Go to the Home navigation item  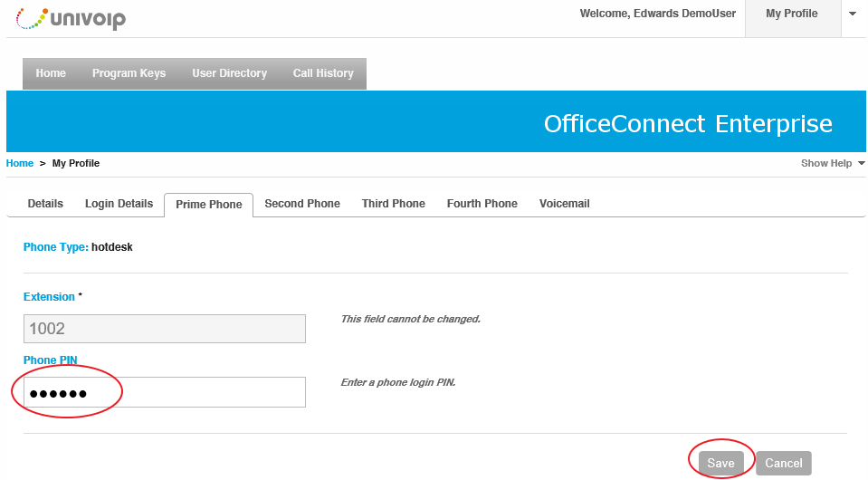(51, 73)
